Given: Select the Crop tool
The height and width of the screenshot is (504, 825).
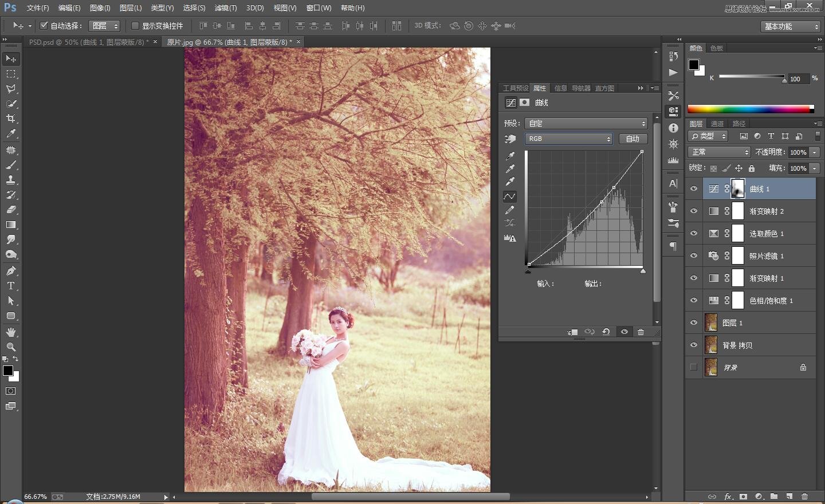Looking at the screenshot, I should tap(10, 119).
